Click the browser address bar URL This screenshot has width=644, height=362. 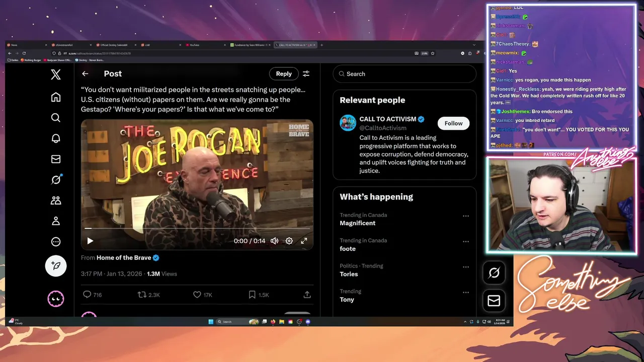pyautogui.click(x=100, y=53)
